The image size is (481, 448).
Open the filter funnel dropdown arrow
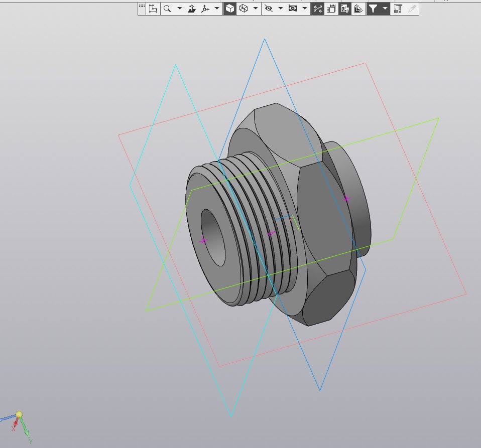click(x=385, y=9)
